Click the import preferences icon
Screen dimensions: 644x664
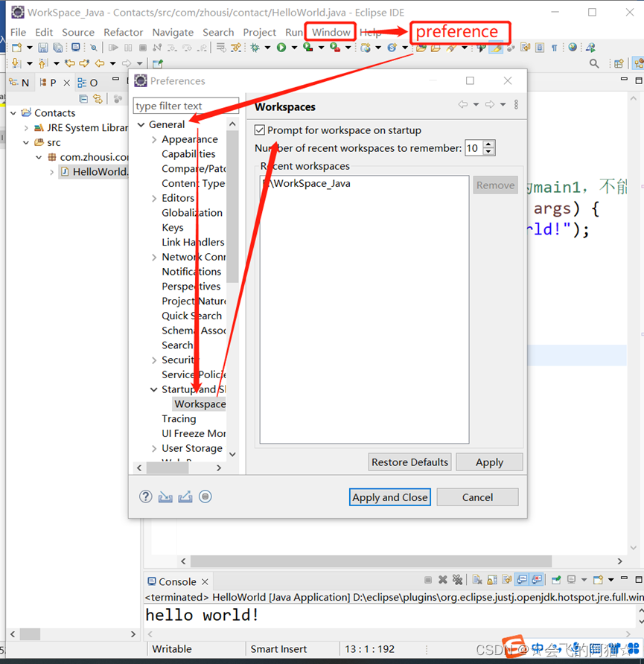click(x=165, y=497)
